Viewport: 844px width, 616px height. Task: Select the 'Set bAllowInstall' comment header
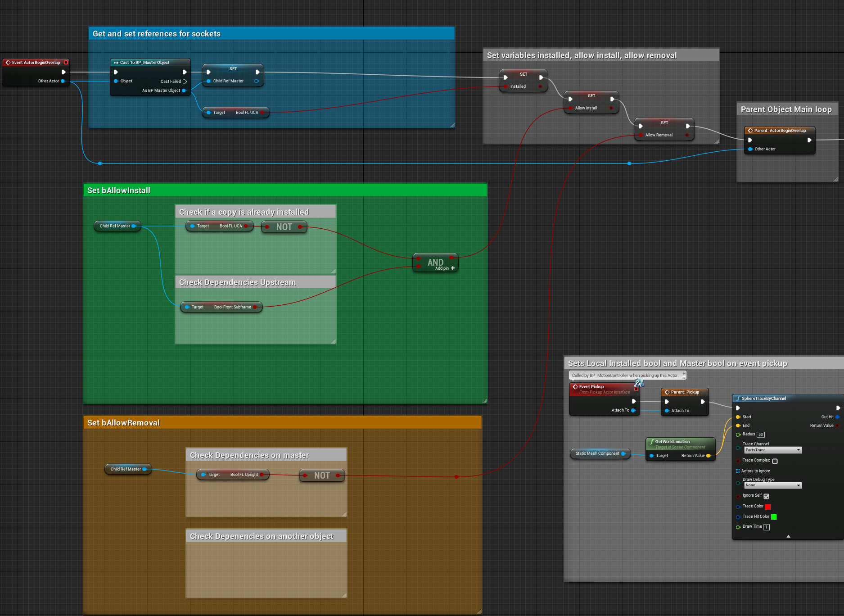click(285, 190)
